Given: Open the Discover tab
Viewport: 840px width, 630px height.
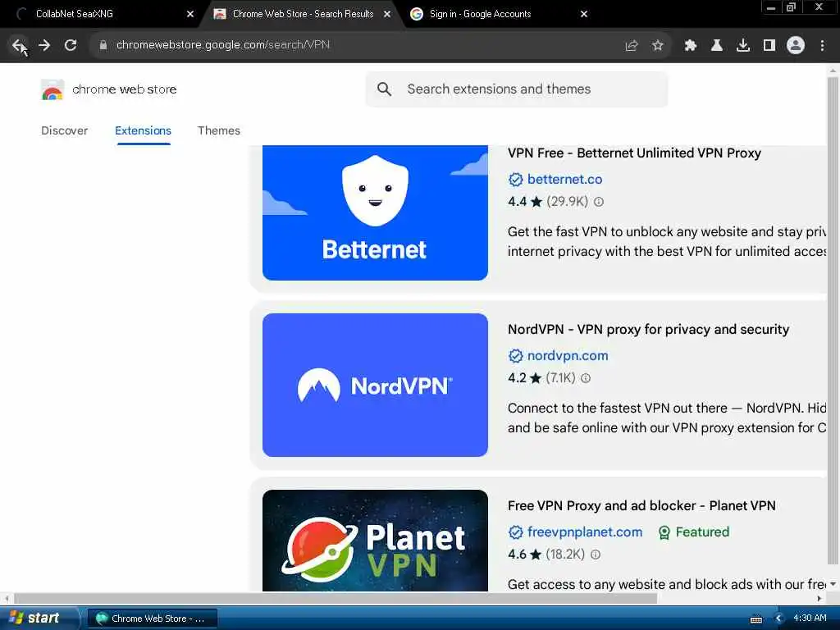Looking at the screenshot, I should (64, 130).
